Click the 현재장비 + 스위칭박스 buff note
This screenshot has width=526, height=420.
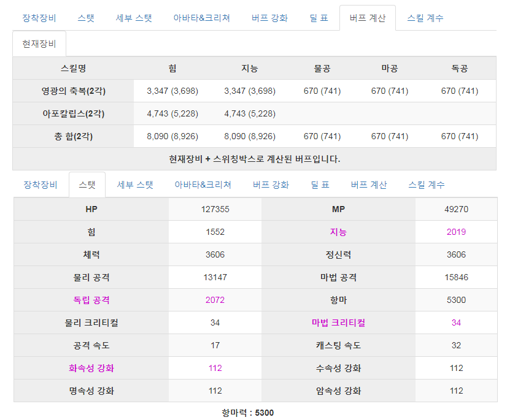(x=254, y=159)
